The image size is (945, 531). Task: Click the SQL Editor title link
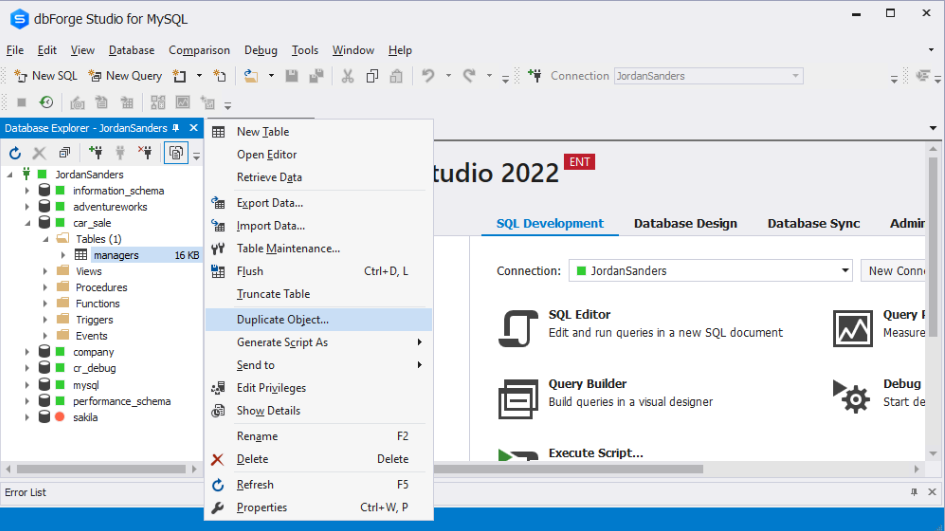point(579,315)
